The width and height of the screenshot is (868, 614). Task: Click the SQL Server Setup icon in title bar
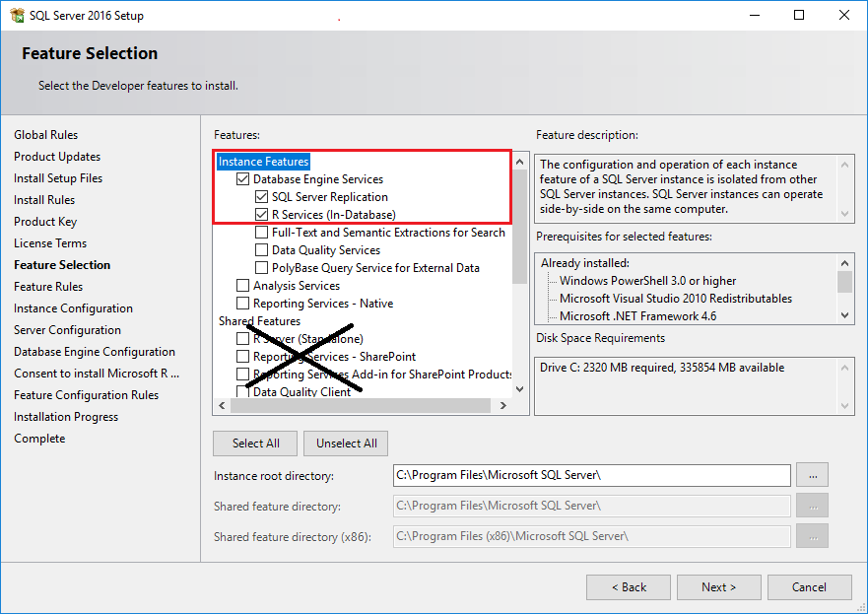pos(17,15)
